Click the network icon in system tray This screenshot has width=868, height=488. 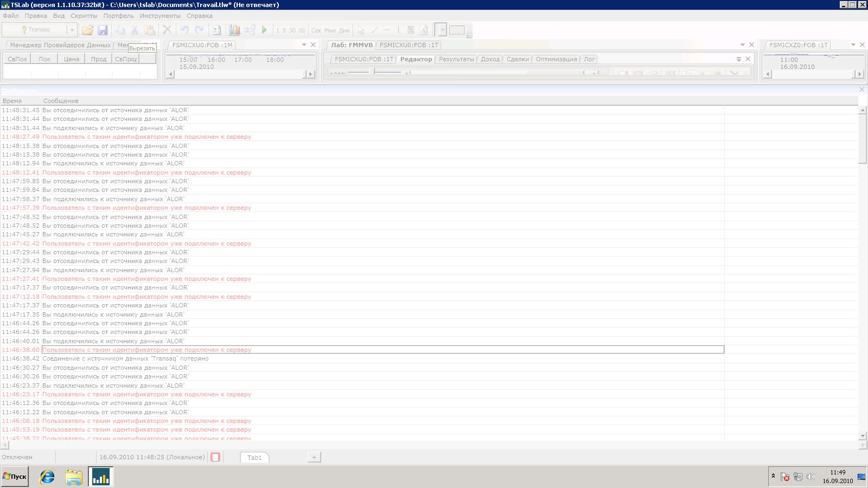tap(797, 477)
